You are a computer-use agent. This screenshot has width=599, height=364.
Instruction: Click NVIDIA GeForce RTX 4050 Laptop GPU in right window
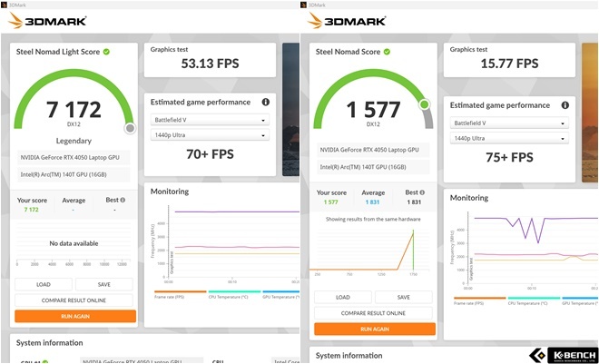372,150
